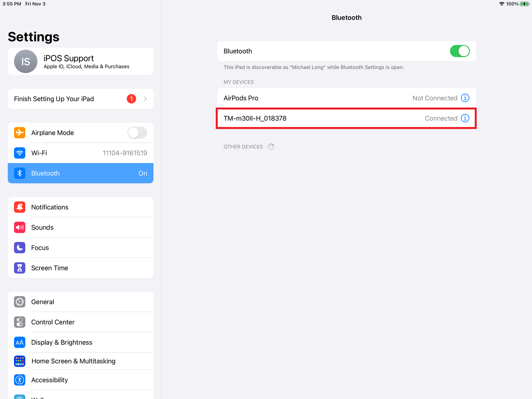Tap the IS profile avatar

(26, 62)
